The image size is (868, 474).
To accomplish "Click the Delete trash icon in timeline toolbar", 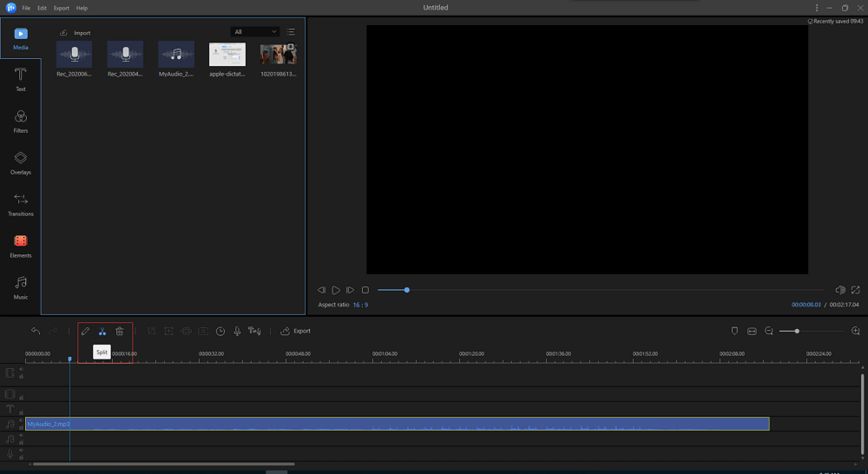I will (x=120, y=331).
